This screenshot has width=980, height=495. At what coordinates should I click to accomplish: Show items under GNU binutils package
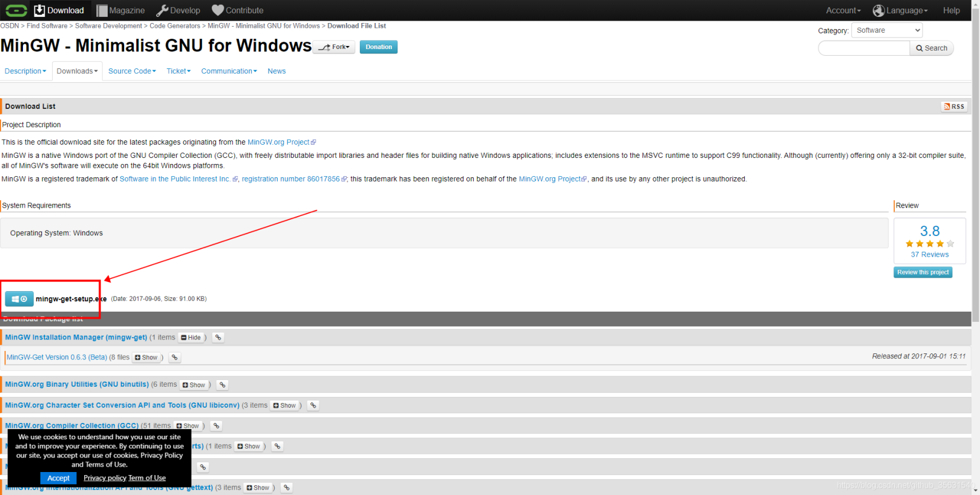194,385
